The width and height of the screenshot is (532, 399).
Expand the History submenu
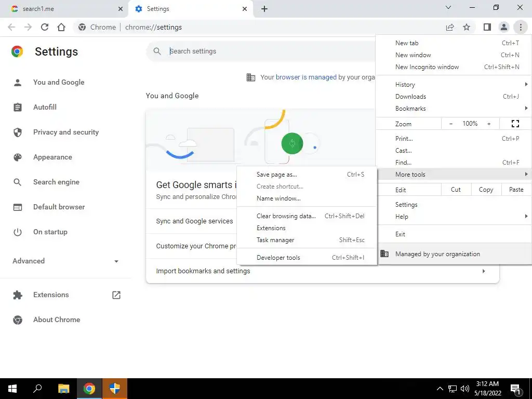coord(454,85)
